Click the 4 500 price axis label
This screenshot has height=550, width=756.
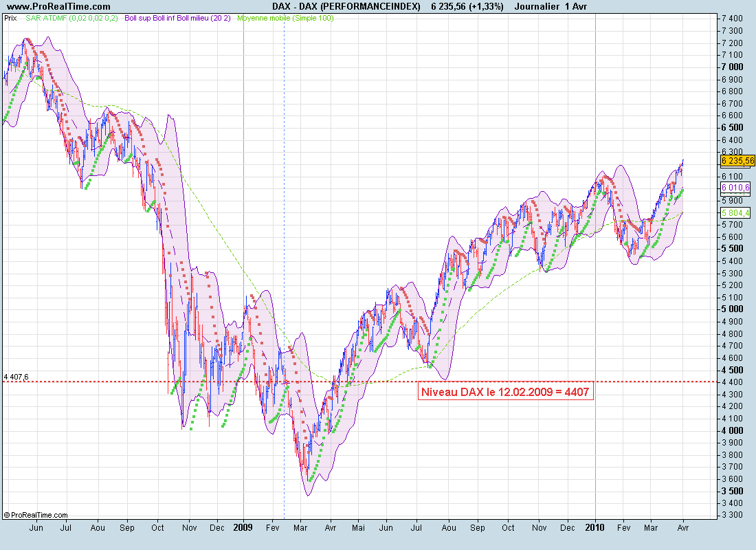[733, 370]
